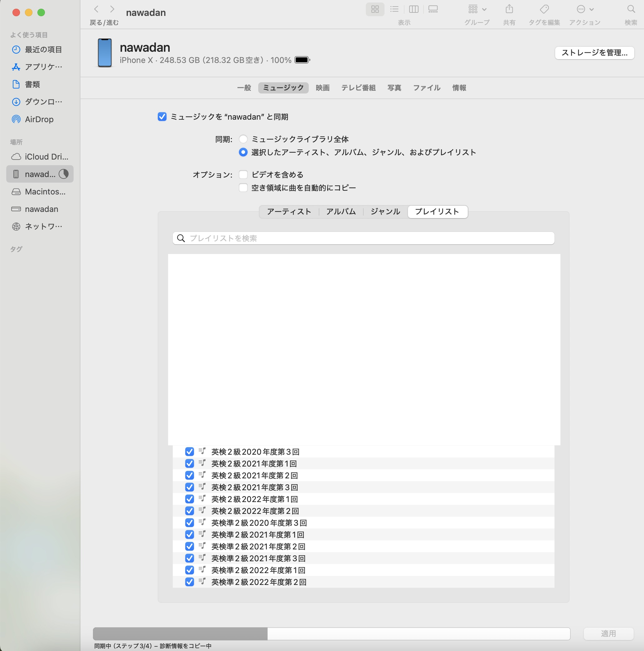Viewport: 644px width, 651px height.
Task: Open Applications (アプリケ…) in sidebar
Action: click(40, 67)
